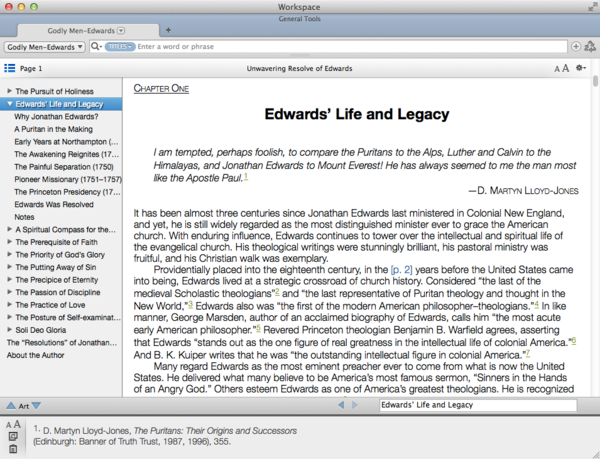Open Edwards Was Resolved entry
Viewport: 600px width, 459px height.
54,204
